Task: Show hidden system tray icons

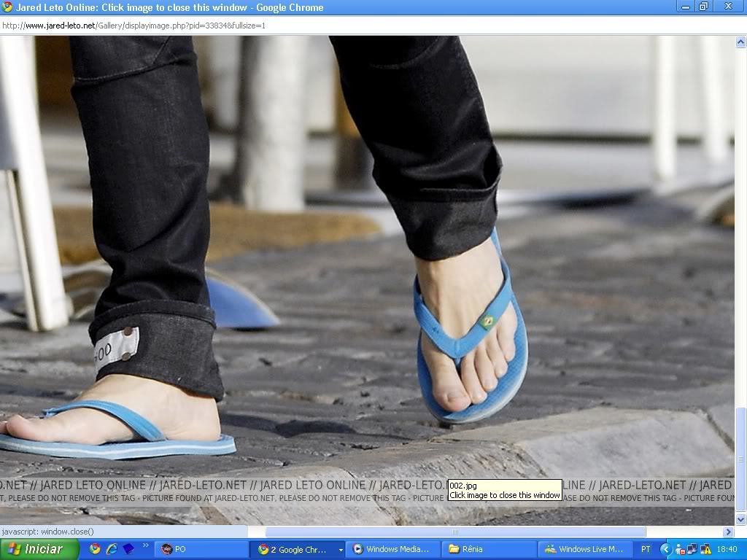Action: pyautogui.click(x=665, y=549)
